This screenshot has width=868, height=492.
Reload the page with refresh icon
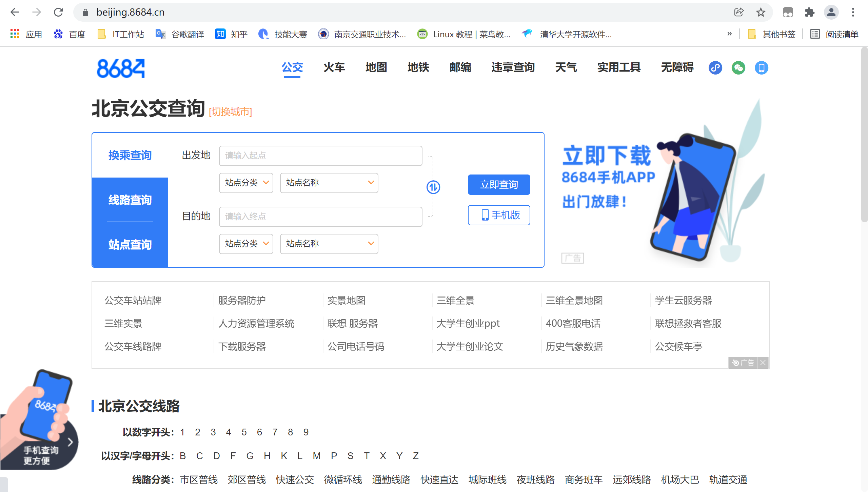tap(58, 13)
